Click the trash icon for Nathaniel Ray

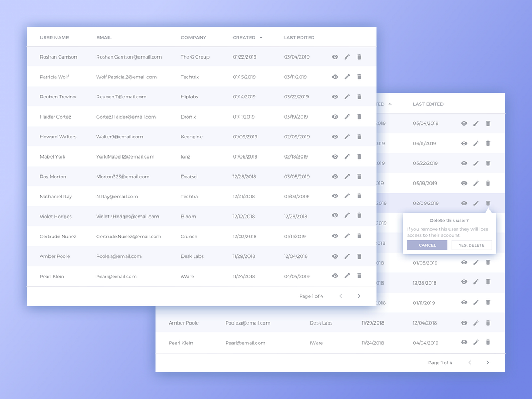(359, 196)
